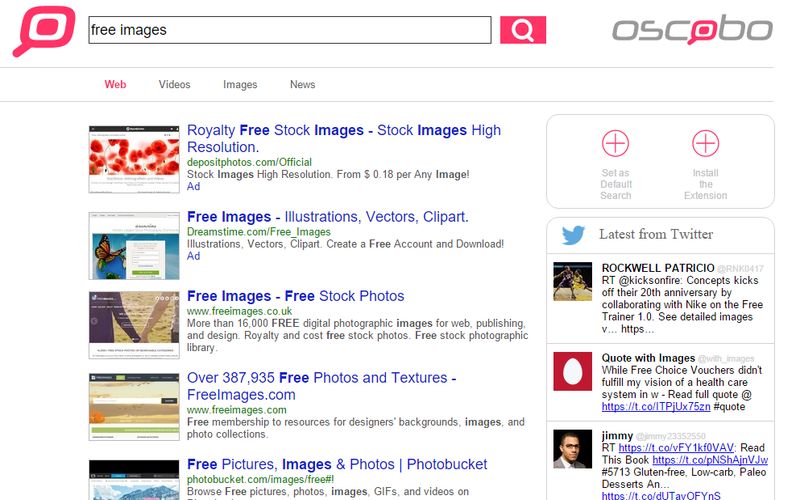Click the photobucket.com/images/free URL
This screenshot has width=800, height=500.
pyautogui.click(x=260, y=480)
